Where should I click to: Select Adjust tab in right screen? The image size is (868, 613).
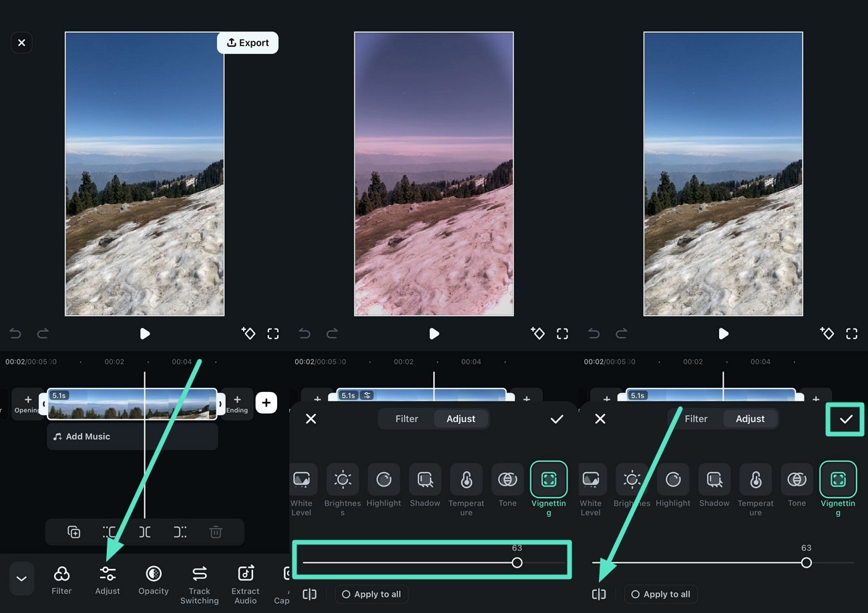pyautogui.click(x=750, y=419)
